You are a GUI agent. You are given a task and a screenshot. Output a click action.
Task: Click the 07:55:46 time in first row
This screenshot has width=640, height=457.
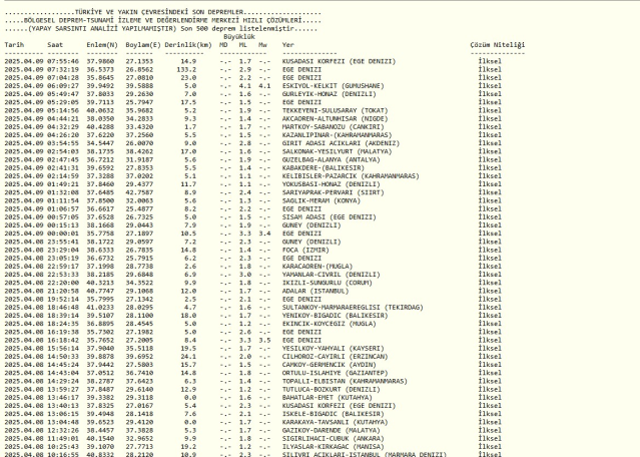point(62,61)
